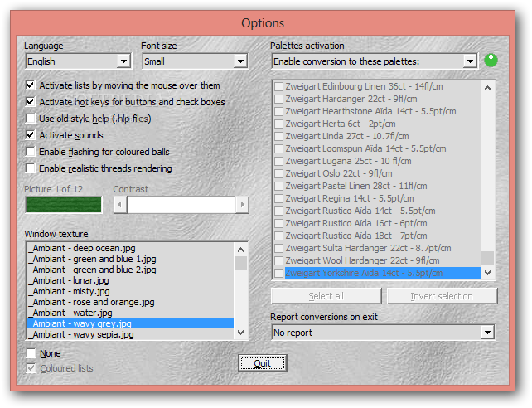Check Zweigart Rustico Aïda 16ct palette
This screenshot has width=532, height=408.
tap(278, 223)
